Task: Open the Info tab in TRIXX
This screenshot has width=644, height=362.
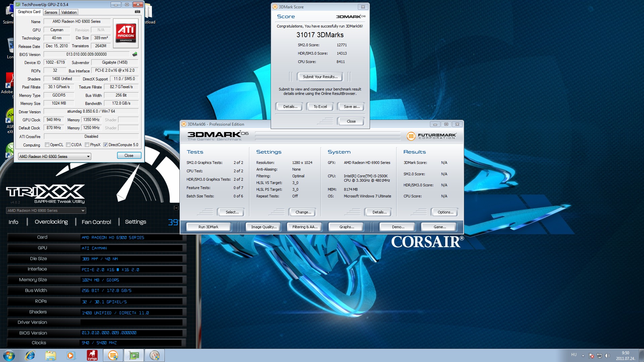Action: tap(13, 222)
